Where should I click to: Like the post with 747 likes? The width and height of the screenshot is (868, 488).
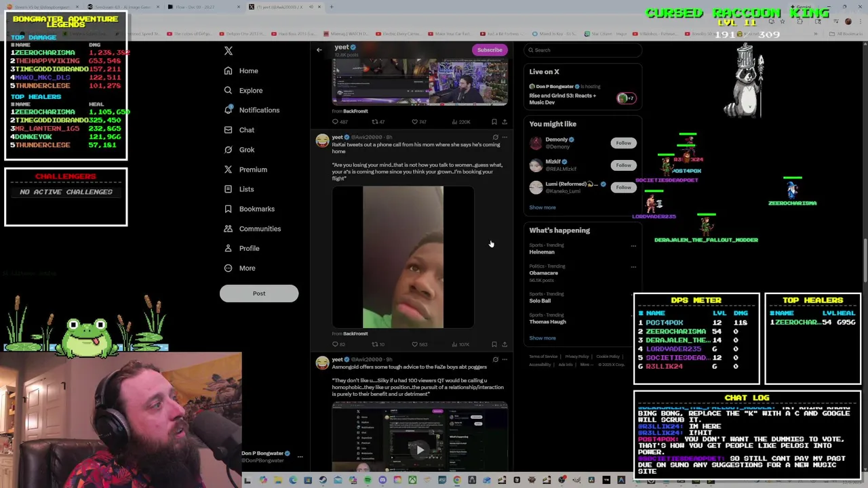(420, 122)
